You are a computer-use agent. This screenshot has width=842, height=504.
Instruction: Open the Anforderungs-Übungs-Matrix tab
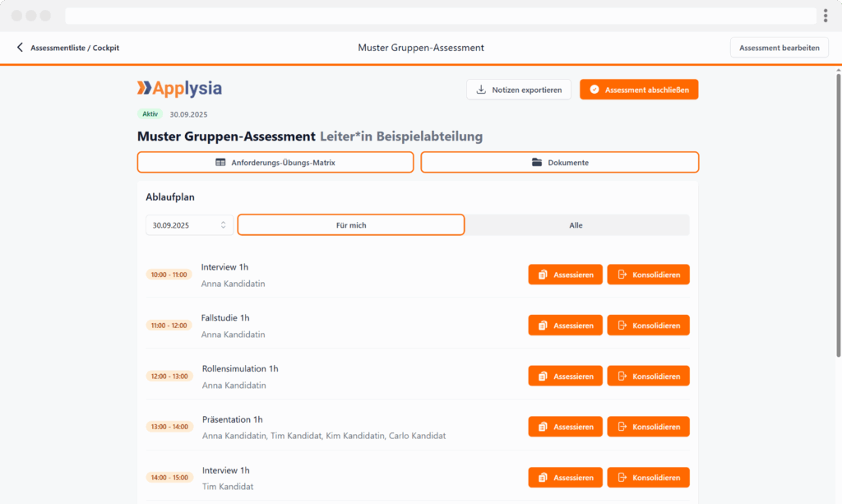pyautogui.click(x=275, y=163)
